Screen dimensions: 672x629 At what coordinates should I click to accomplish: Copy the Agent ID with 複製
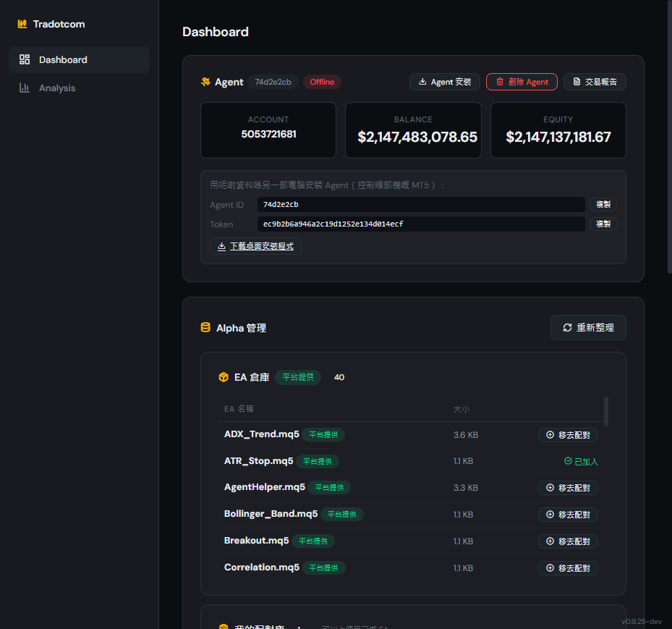tap(603, 205)
